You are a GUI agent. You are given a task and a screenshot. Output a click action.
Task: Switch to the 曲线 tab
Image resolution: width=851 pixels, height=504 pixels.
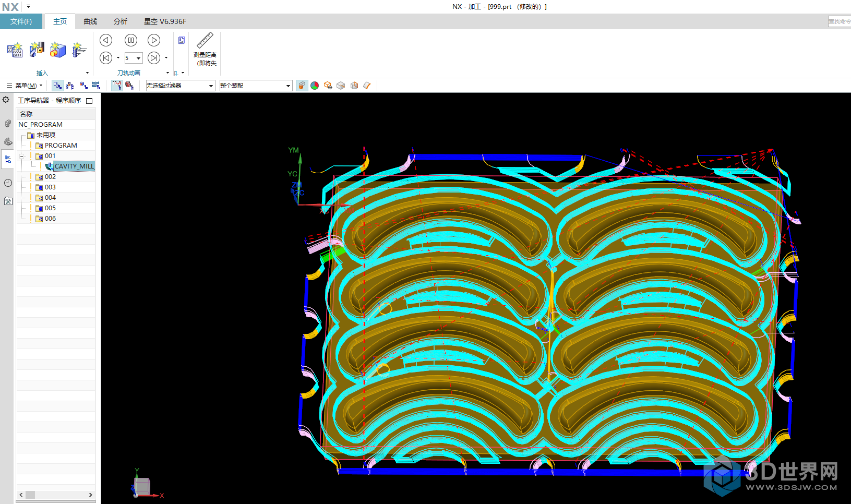90,21
